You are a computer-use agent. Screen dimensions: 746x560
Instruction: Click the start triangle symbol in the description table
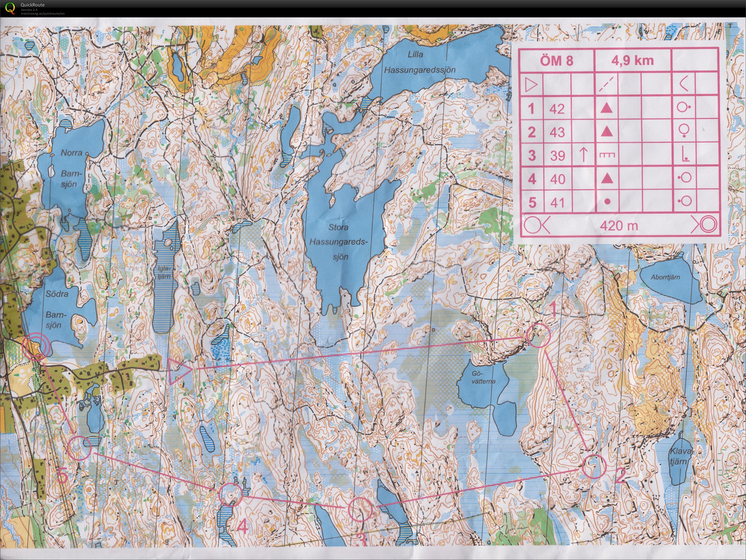coord(532,85)
